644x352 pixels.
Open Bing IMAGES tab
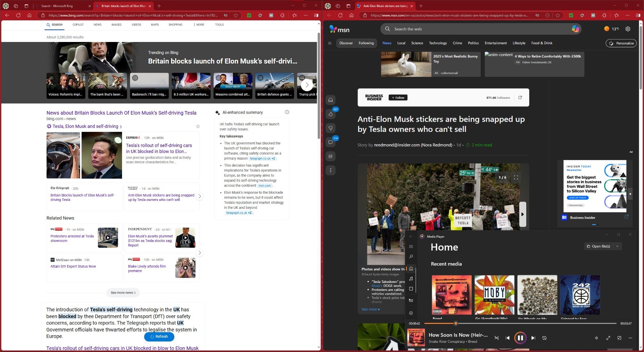116,25
